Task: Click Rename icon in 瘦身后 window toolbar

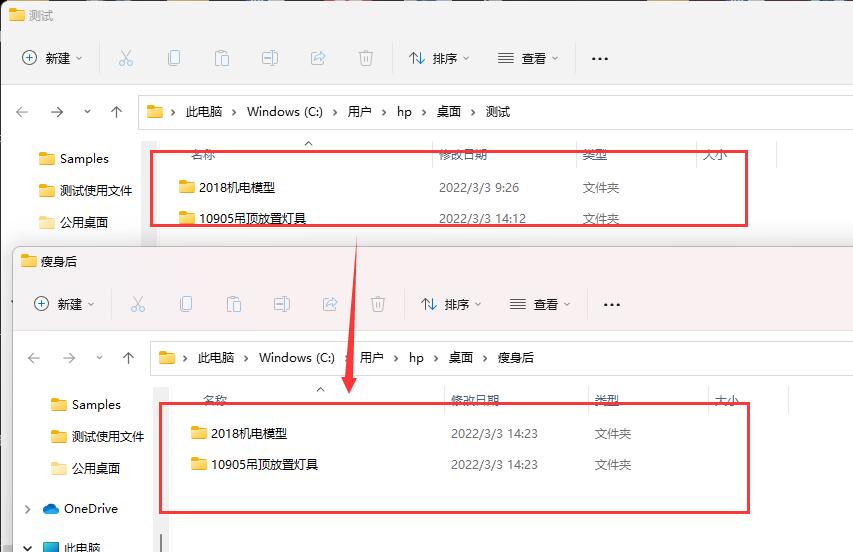Action: click(282, 303)
